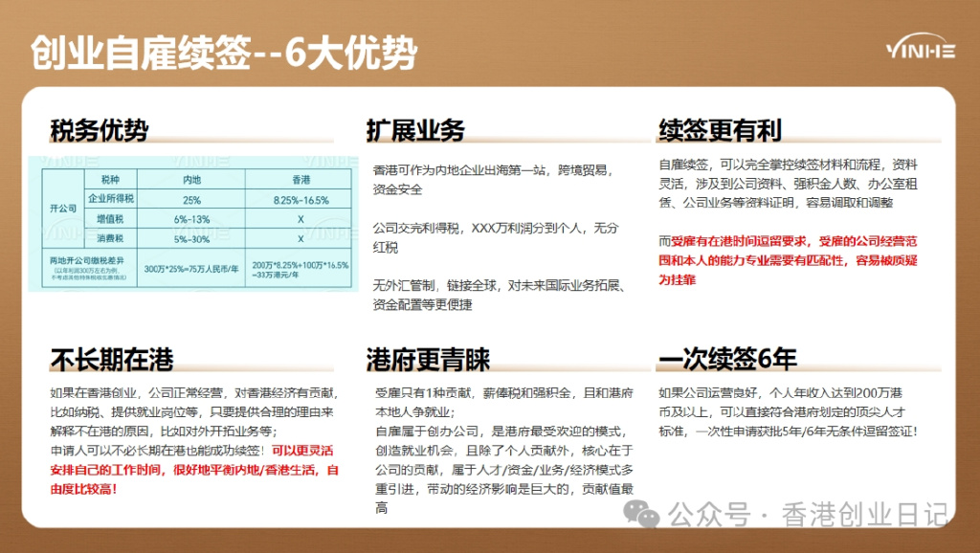Select the 港府更青睐 heading
The height and width of the screenshot is (553, 980).
428,360
